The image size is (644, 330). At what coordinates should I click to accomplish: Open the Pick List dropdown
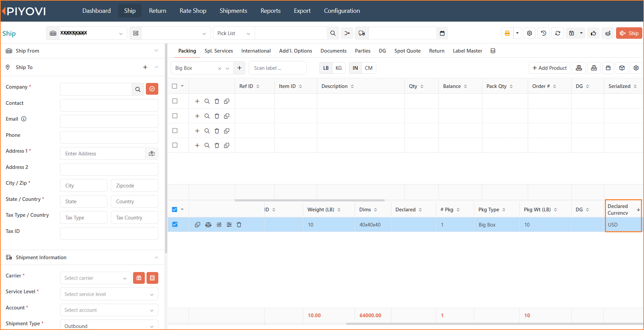click(x=234, y=33)
